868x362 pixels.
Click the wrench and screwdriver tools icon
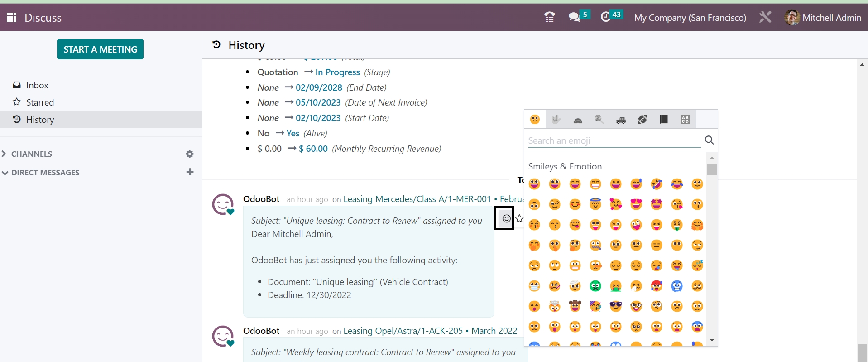pos(765,18)
